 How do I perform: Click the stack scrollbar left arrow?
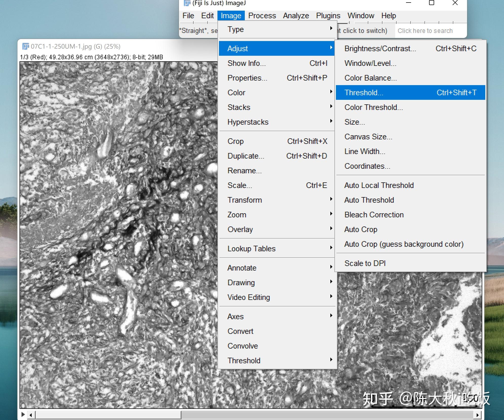31,415
